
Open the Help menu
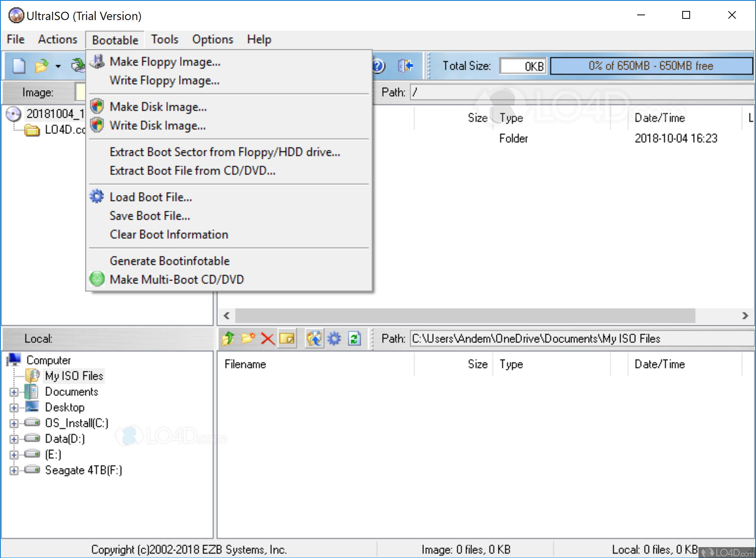259,40
